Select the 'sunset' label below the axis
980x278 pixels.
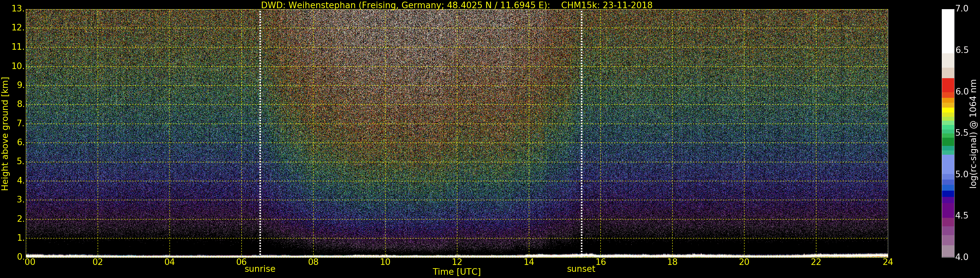click(581, 269)
